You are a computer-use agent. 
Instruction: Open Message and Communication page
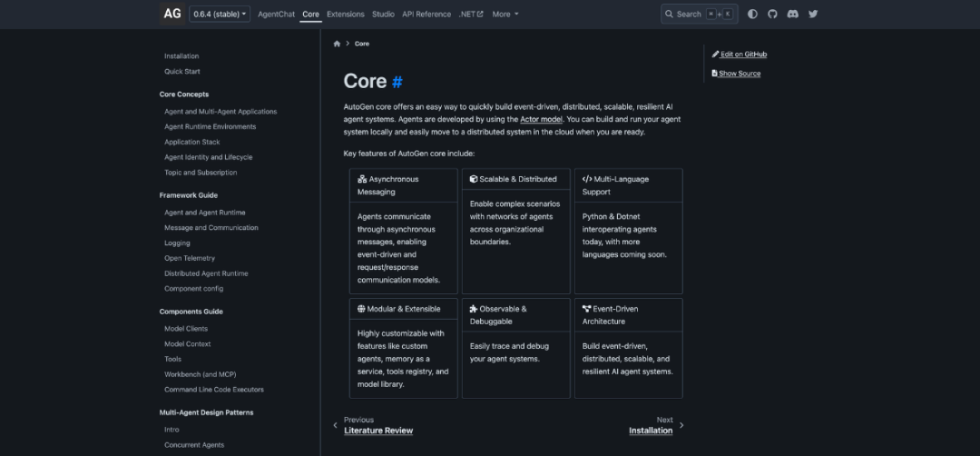click(x=211, y=228)
